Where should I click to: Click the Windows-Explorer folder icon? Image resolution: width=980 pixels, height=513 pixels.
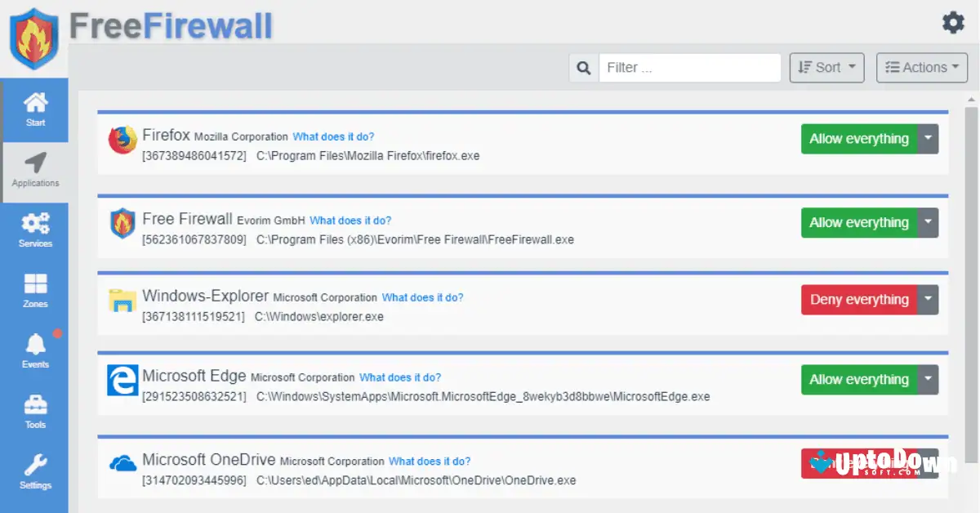(122, 300)
